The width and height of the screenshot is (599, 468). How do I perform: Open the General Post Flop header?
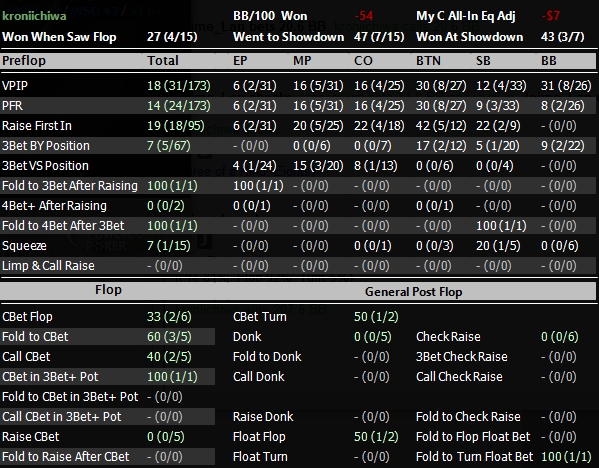(413, 292)
